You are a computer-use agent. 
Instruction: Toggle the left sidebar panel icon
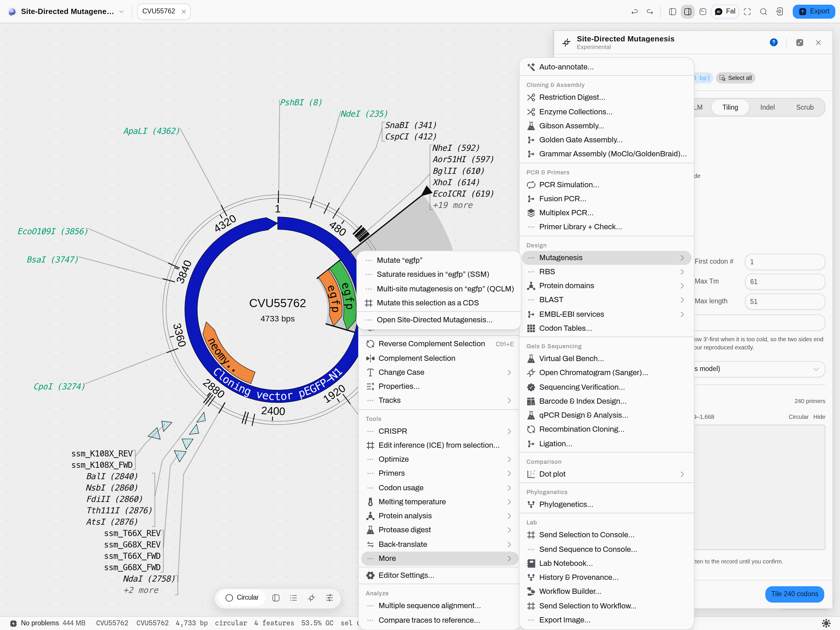pos(672,12)
